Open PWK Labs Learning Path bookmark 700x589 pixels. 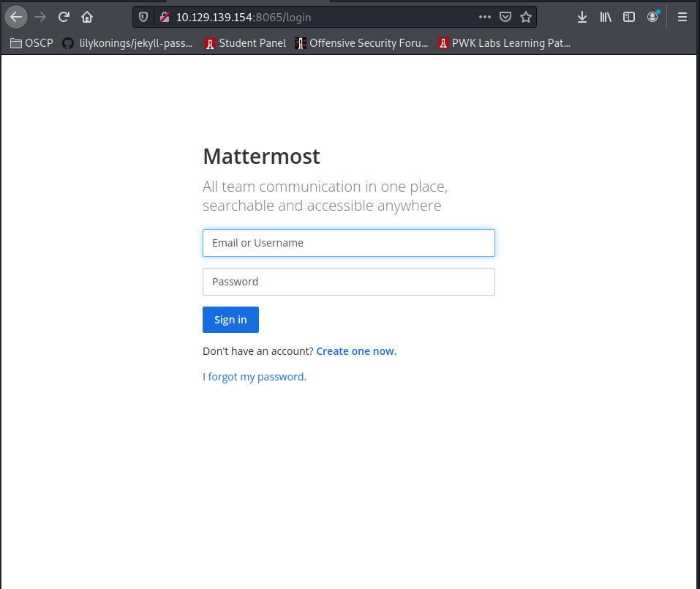[x=505, y=43]
